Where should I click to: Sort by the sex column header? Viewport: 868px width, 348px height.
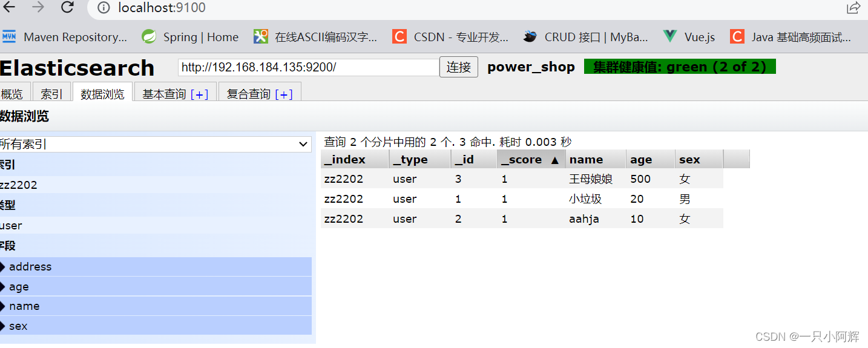coord(699,160)
